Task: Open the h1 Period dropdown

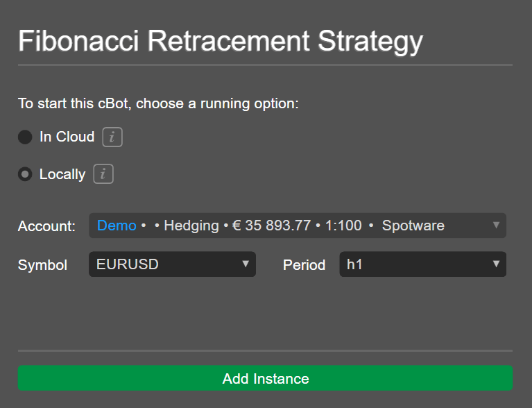Action: point(422,264)
